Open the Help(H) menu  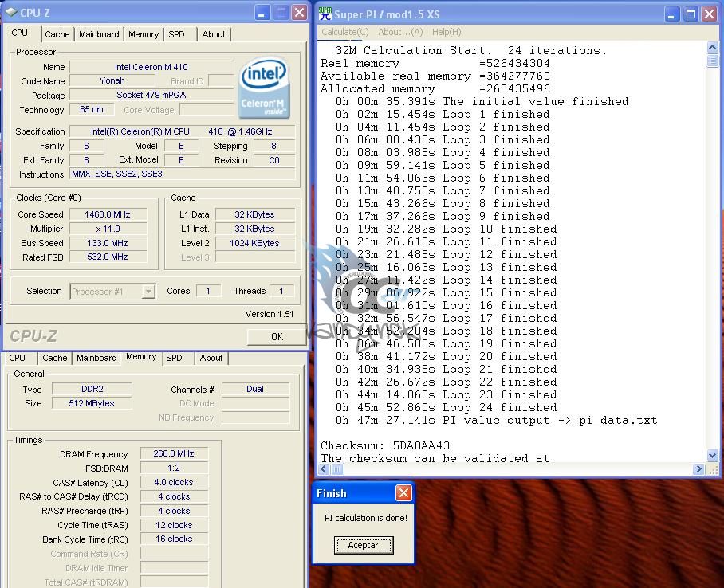coord(447,32)
